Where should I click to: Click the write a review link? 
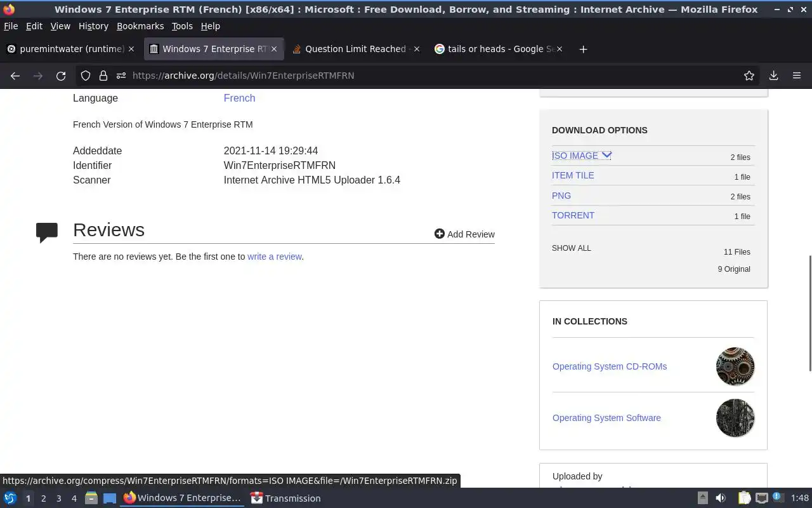274,257
